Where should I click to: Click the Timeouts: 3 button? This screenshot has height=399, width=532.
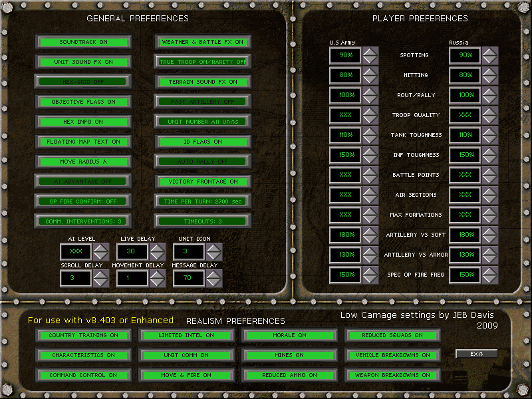tap(203, 221)
